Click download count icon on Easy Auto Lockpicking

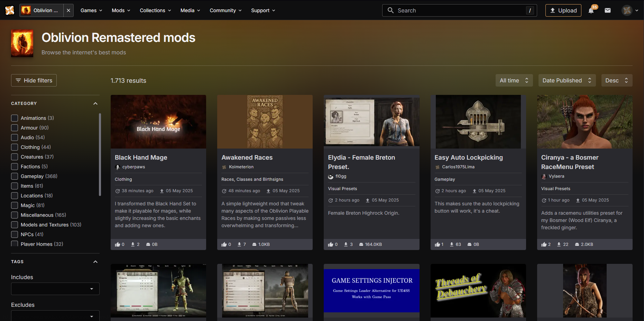coord(452,244)
